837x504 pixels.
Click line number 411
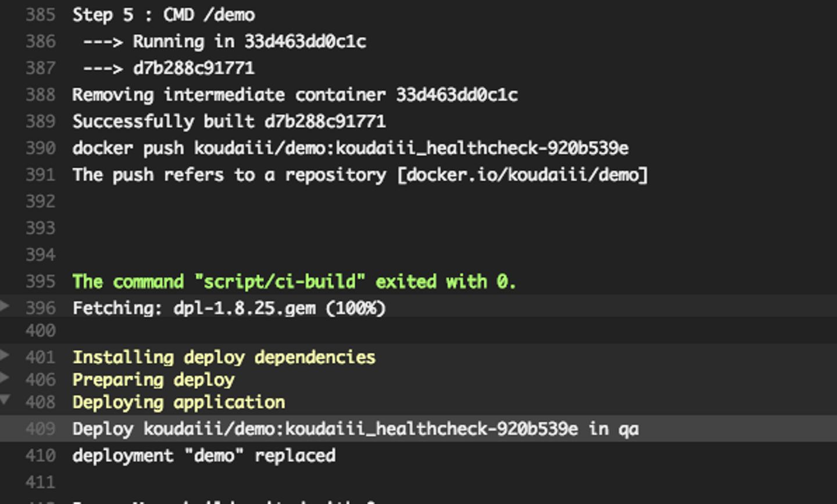(40, 482)
